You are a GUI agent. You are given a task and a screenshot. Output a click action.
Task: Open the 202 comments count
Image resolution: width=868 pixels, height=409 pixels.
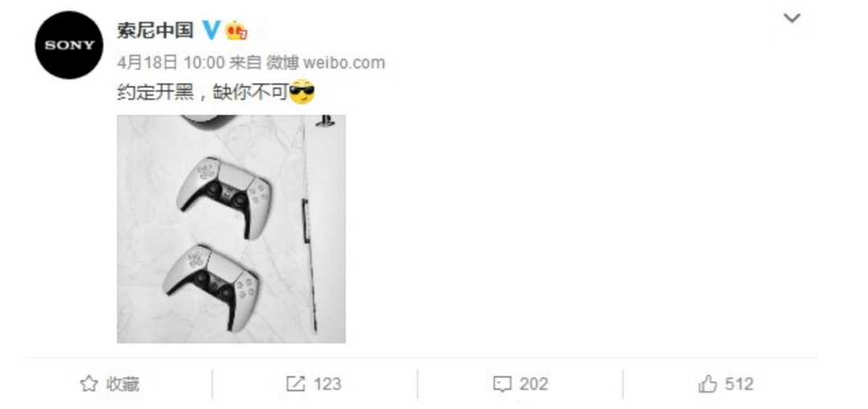534,384
